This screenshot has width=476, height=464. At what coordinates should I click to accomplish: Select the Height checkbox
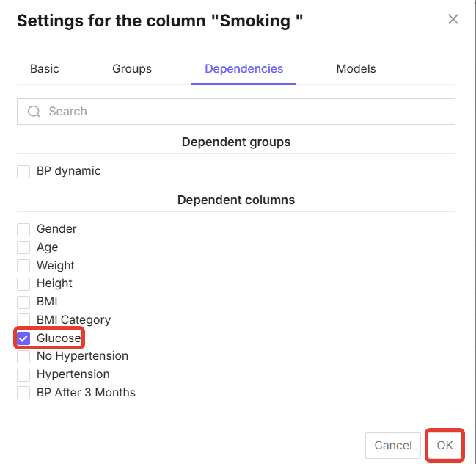[23, 283]
